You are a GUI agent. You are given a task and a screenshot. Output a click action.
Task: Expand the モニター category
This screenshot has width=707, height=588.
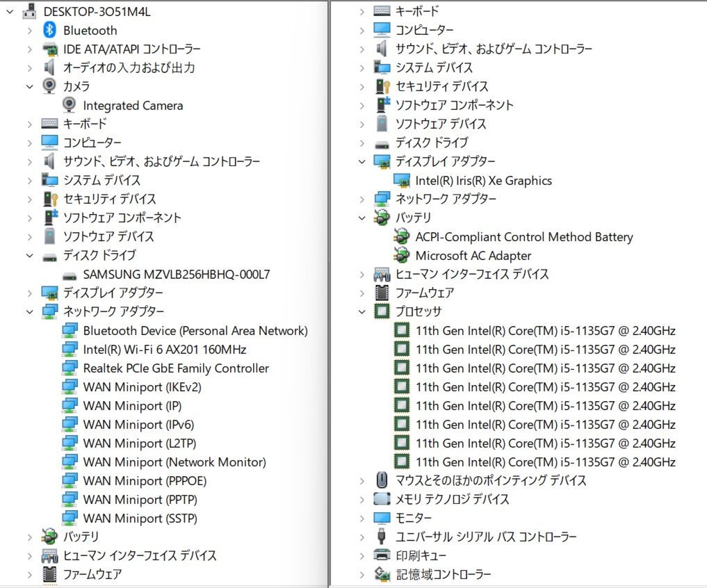pyautogui.click(x=361, y=518)
